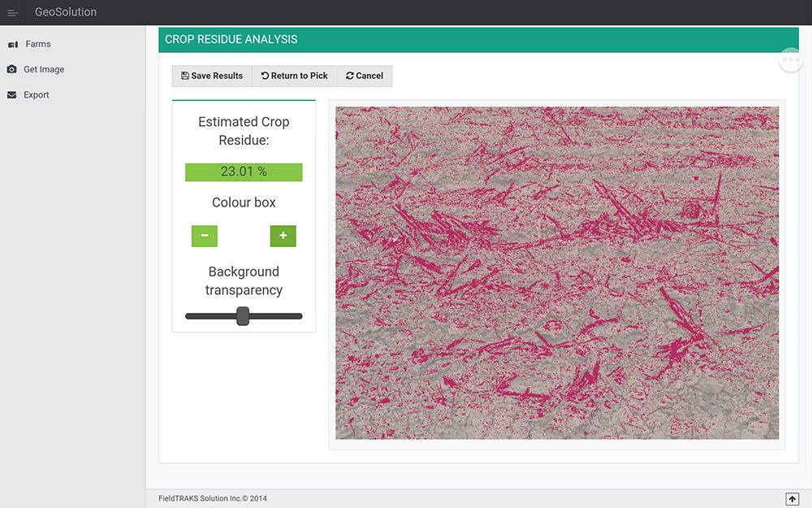The image size is (812, 508).
Task: Click the undo arrow icon before Return
Action: pyautogui.click(x=265, y=76)
